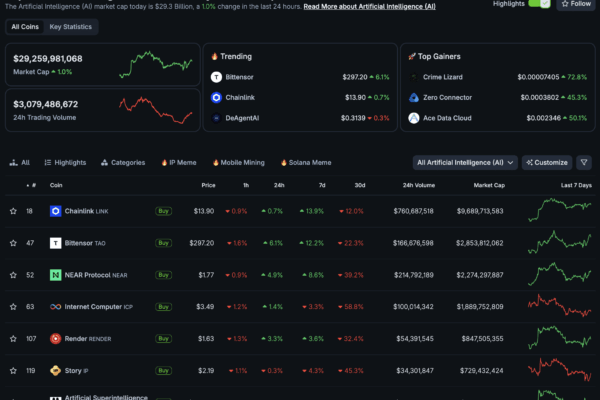Click the Internet Computer favorite star
This screenshot has width=600, height=400.
tap(13, 306)
